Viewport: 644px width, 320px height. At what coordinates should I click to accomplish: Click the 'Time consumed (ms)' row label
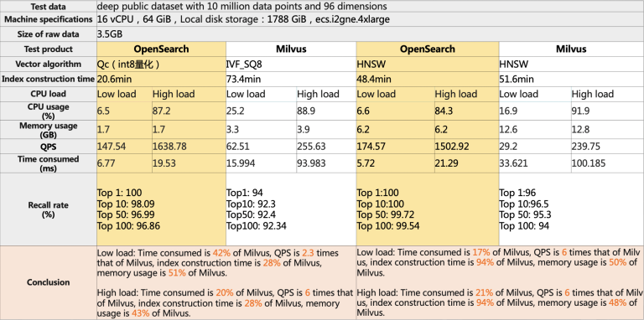click(x=49, y=163)
